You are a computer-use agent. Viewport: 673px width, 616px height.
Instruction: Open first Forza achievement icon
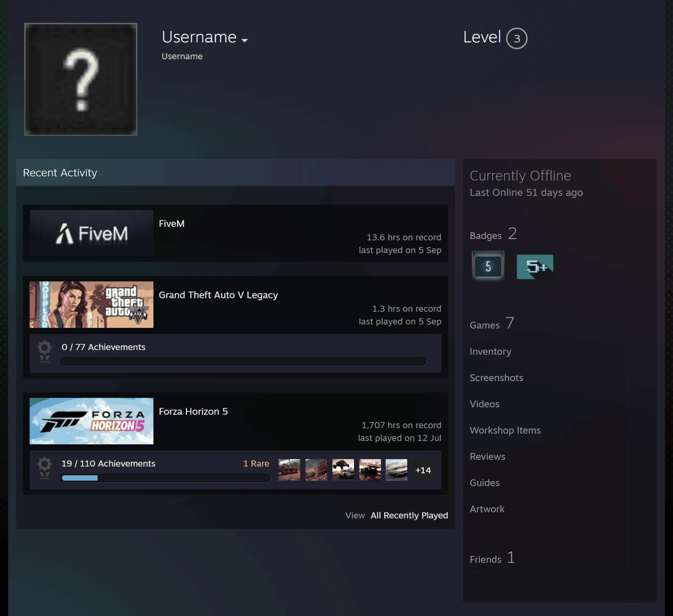click(289, 470)
